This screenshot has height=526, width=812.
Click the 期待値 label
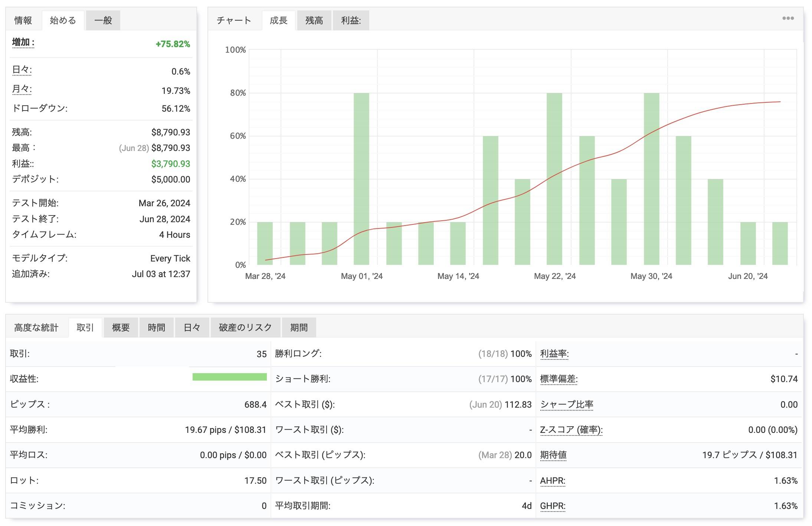(553, 455)
